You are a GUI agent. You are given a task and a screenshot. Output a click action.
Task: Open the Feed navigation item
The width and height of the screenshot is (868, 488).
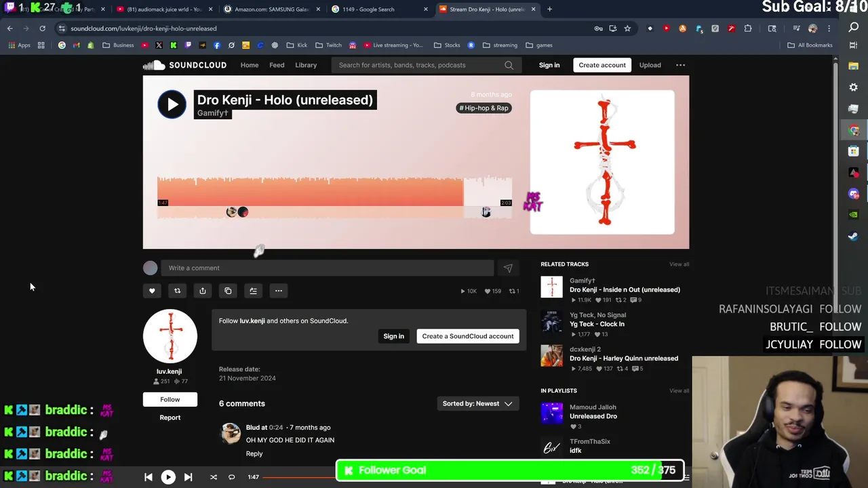[277, 65]
